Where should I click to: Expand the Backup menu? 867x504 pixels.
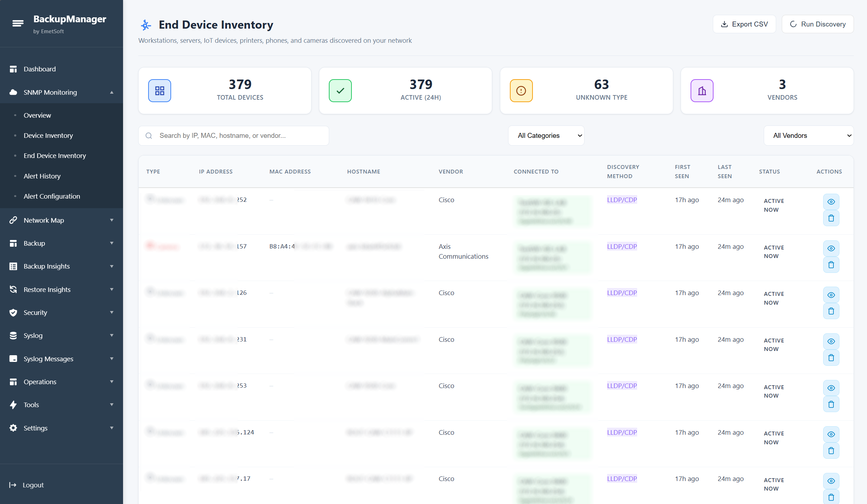pos(62,243)
